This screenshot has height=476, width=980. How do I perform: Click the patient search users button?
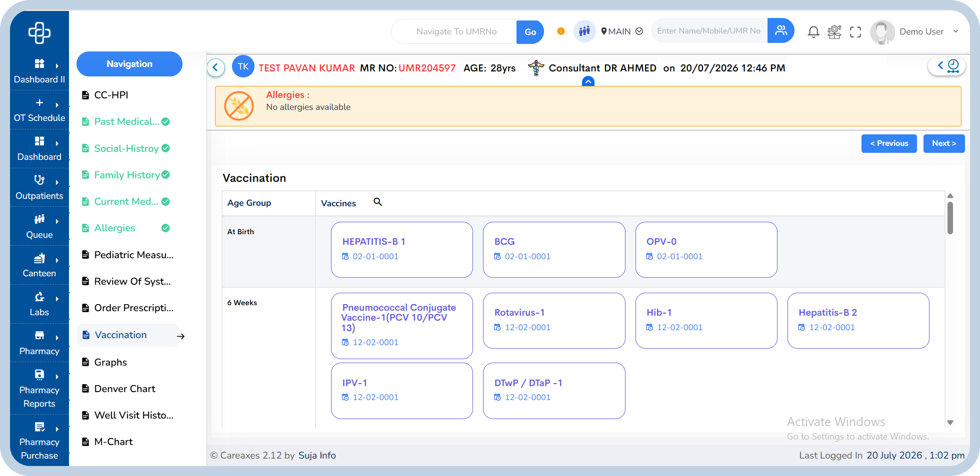pos(780,31)
